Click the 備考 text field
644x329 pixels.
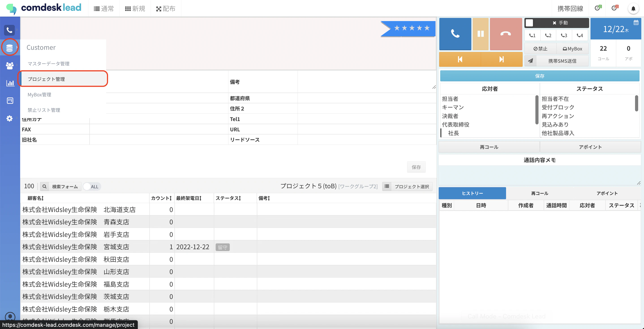point(367,82)
